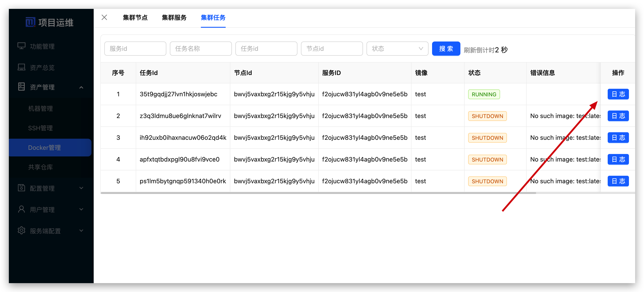Click the 搜索 button
The height and width of the screenshot is (292, 644).
point(446,49)
